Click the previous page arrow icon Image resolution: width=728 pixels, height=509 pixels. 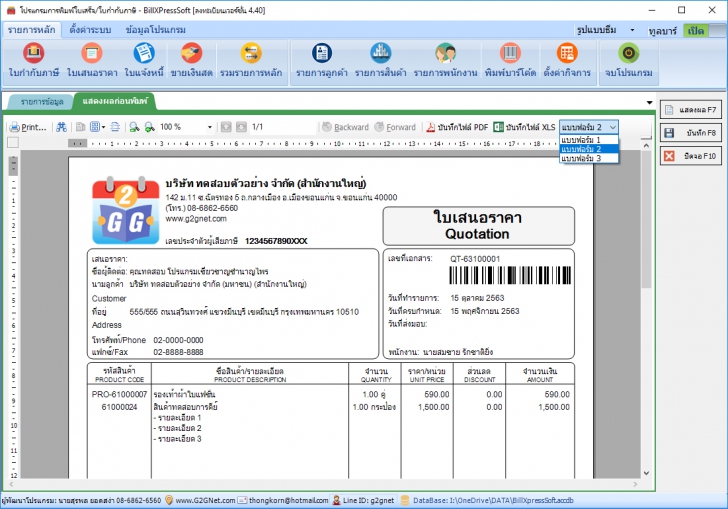[226, 127]
